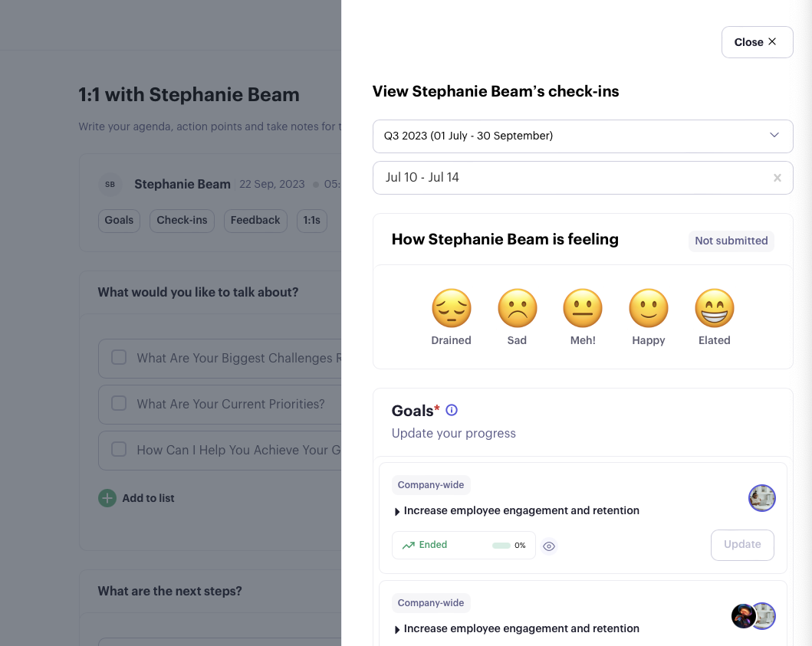Click 'View Stephanie Beam's check-ins' heading
Screen dimensions: 812x646
(x=495, y=92)
